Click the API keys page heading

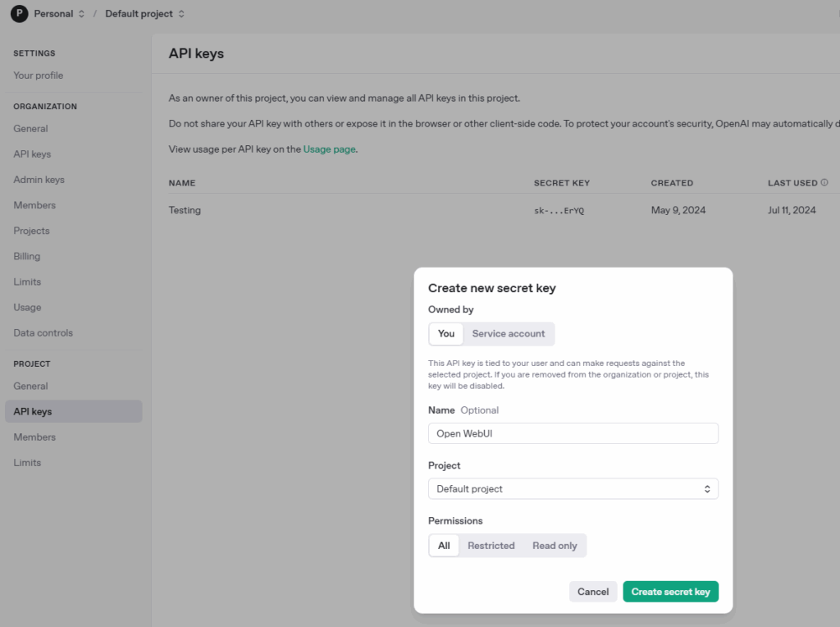tap(196, 53)
